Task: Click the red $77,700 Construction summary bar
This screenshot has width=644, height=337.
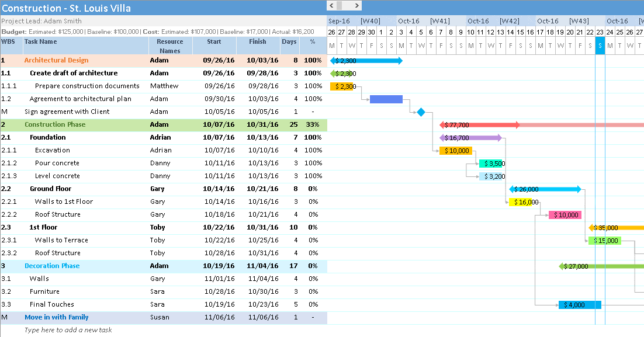Action: click(479, 125)
